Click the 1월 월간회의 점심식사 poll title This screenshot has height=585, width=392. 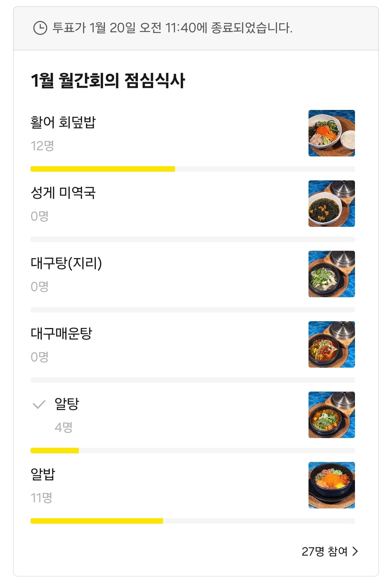click(x=108, y=81)
